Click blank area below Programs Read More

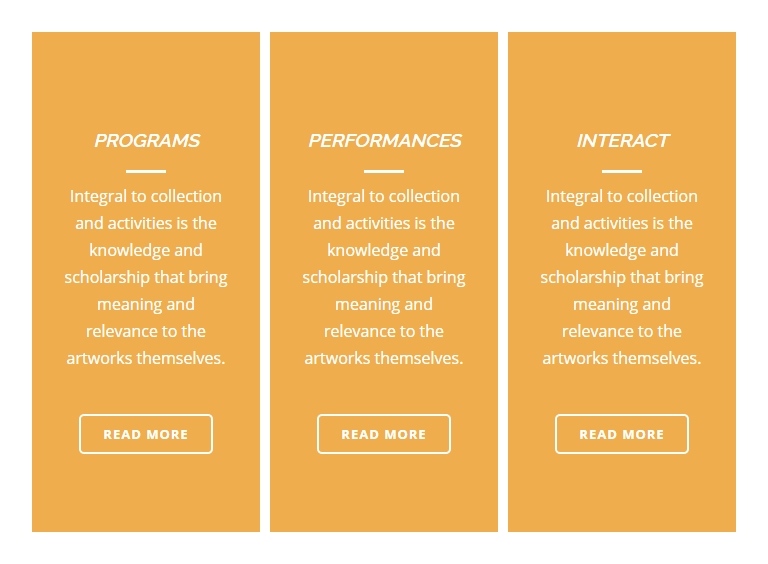coord(146,494)
